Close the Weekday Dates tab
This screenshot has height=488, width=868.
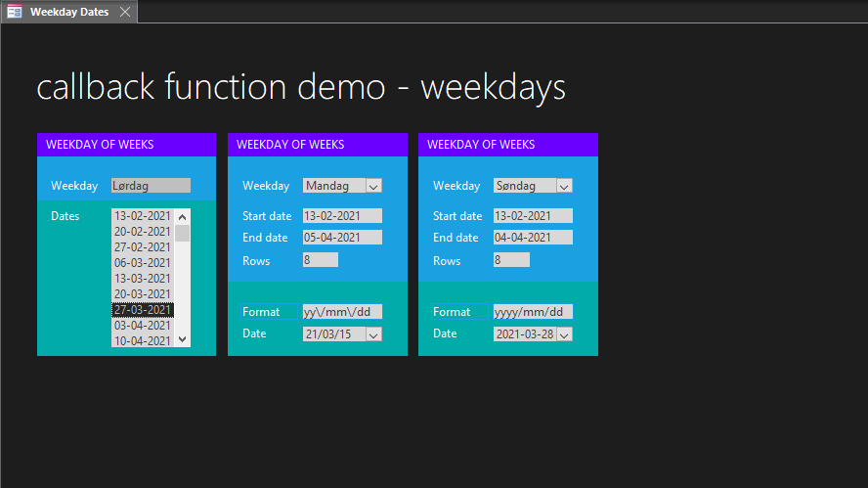[124, 12]
